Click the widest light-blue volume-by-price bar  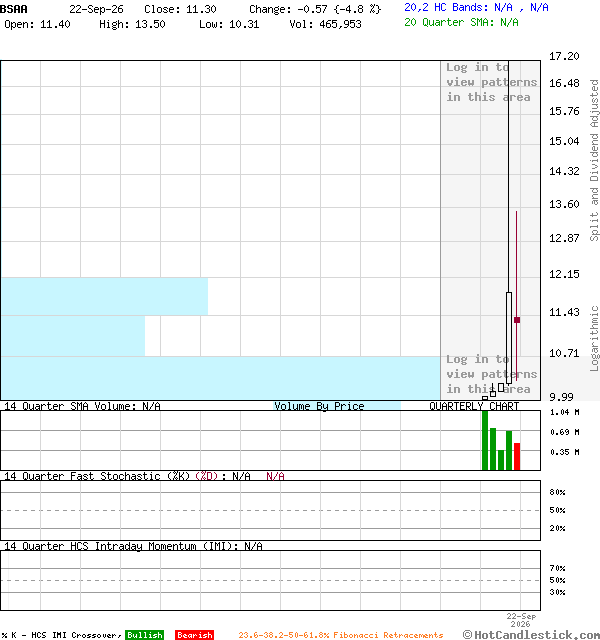click(220, 378)
